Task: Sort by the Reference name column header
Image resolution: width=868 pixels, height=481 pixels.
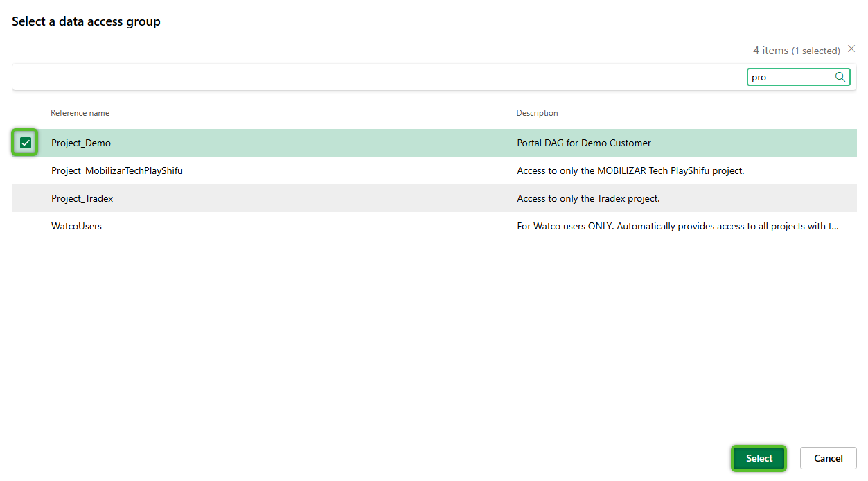Action: click(80, 113)
